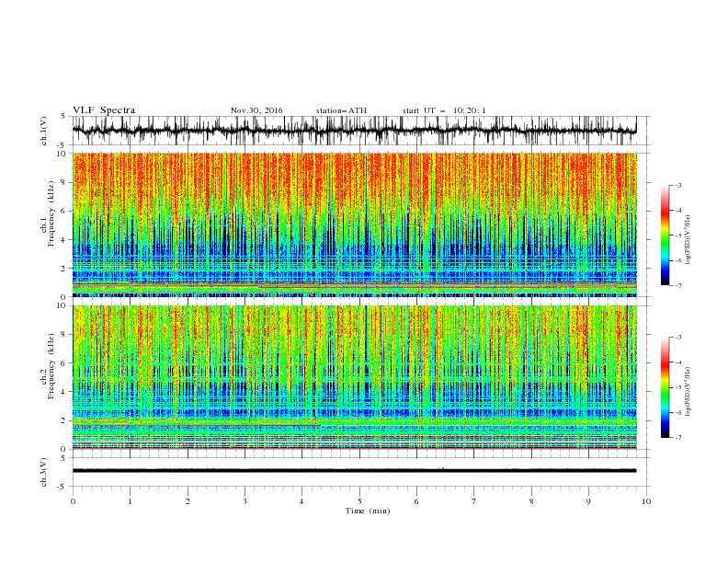Click the 2 kHz tick of ch.2 spectrogram
This screenshot has height=563, width=728.
pyautogui.click(x=64, y=420)
